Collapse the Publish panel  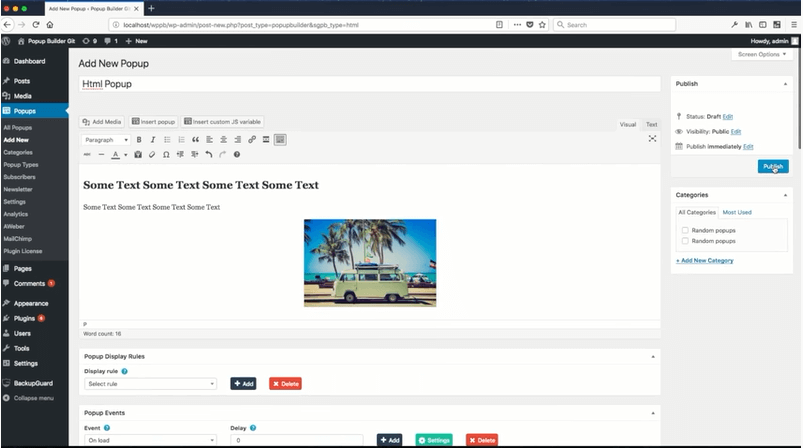click(785, 83)
